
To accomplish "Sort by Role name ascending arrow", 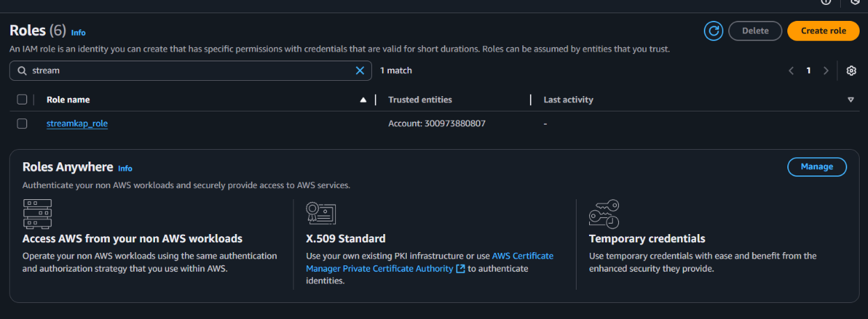I will [363, 100].
